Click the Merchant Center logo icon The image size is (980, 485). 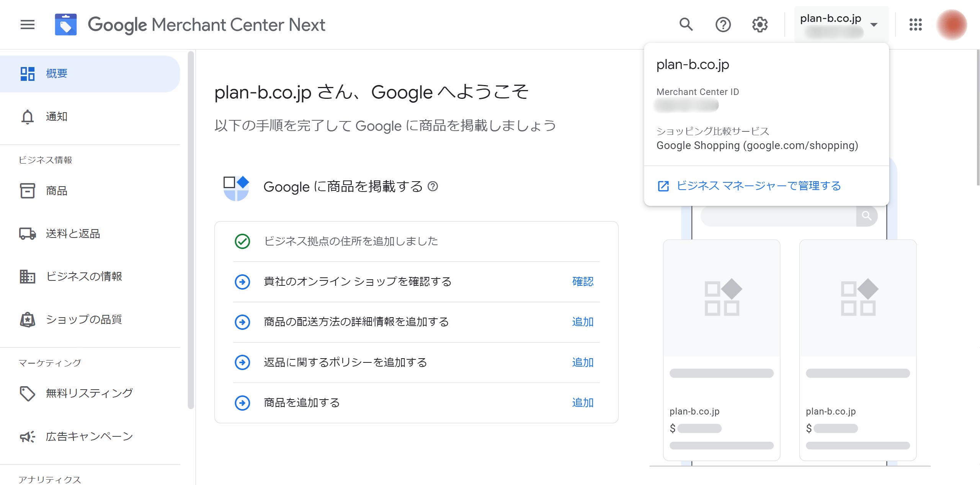(x=65, y=25)
